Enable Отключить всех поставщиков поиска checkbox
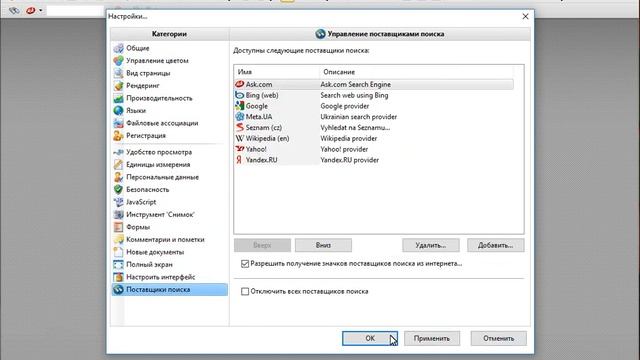 click(x=245, y=291)
